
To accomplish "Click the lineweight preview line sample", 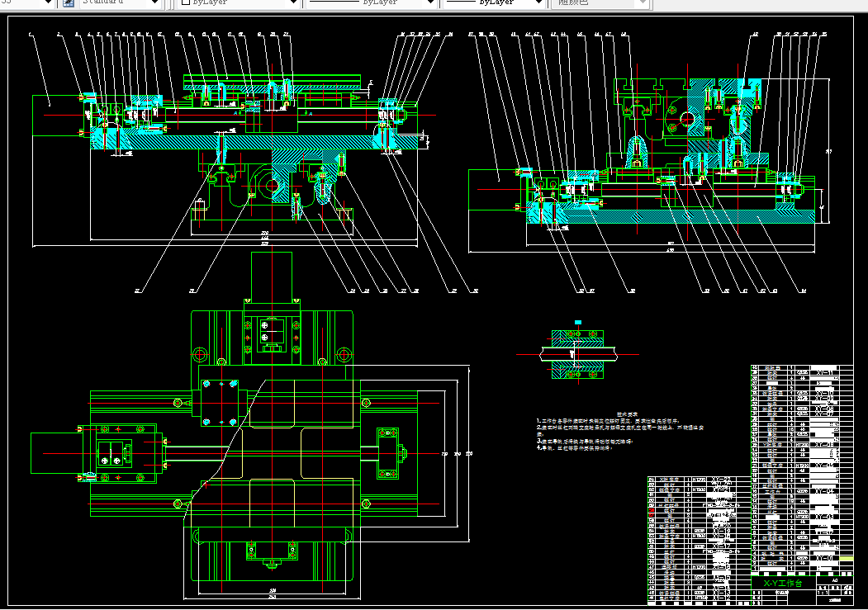I will coord(461,2).
